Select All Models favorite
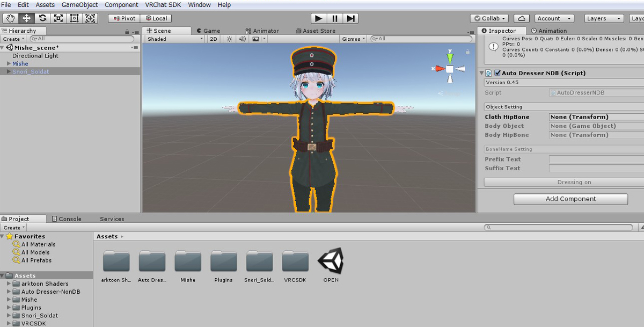 [35, 252]
